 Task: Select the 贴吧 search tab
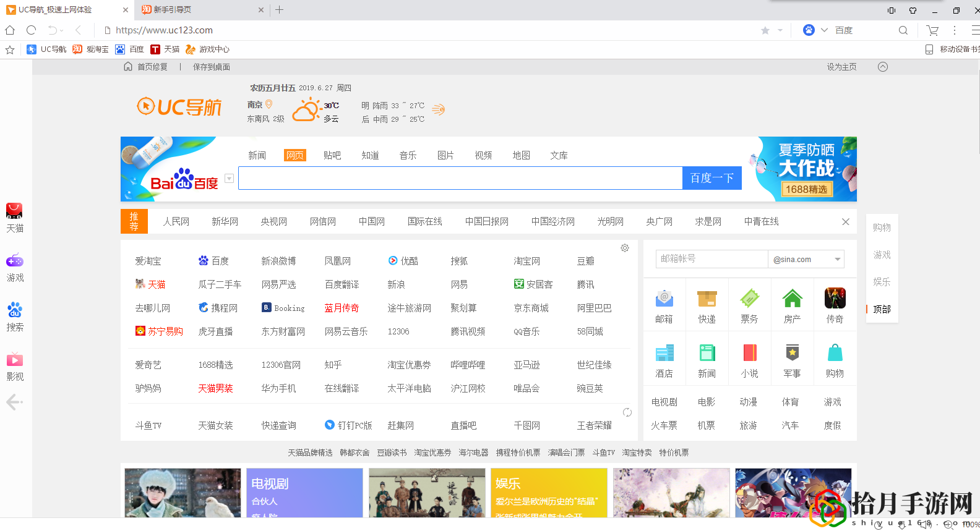[x=332, y=155]
